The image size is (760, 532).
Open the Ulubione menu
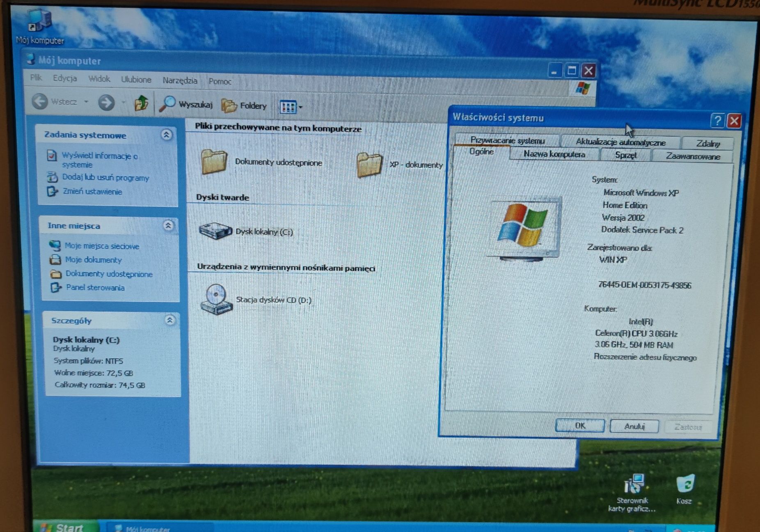[136, 80]
